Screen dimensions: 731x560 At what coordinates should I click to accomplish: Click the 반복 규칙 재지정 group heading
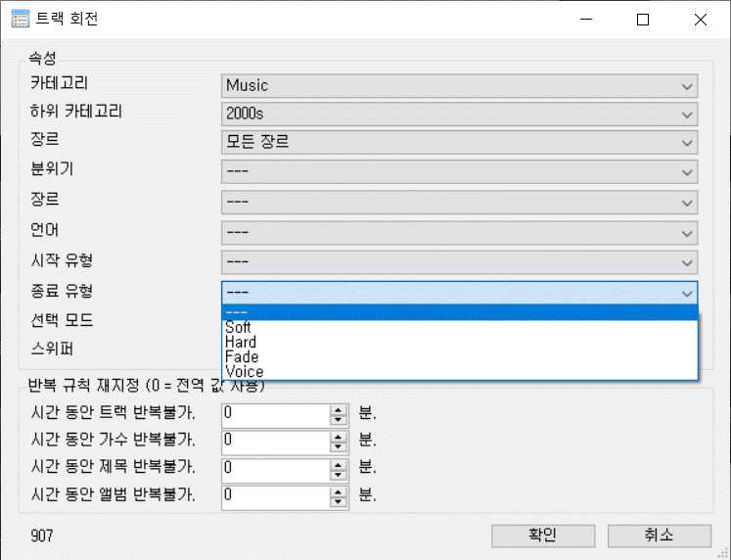[x=146, y=385]
